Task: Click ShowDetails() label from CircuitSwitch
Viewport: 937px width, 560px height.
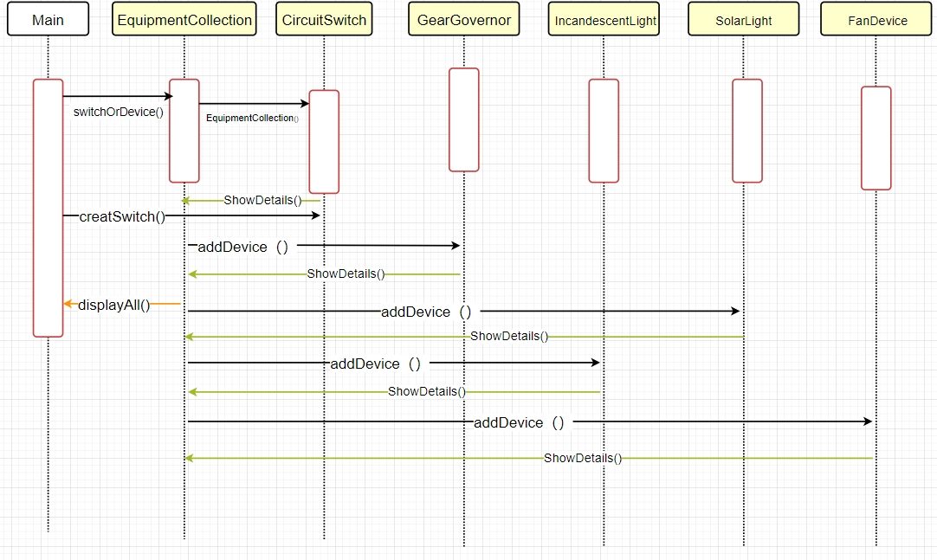Action: pos(262,200)
